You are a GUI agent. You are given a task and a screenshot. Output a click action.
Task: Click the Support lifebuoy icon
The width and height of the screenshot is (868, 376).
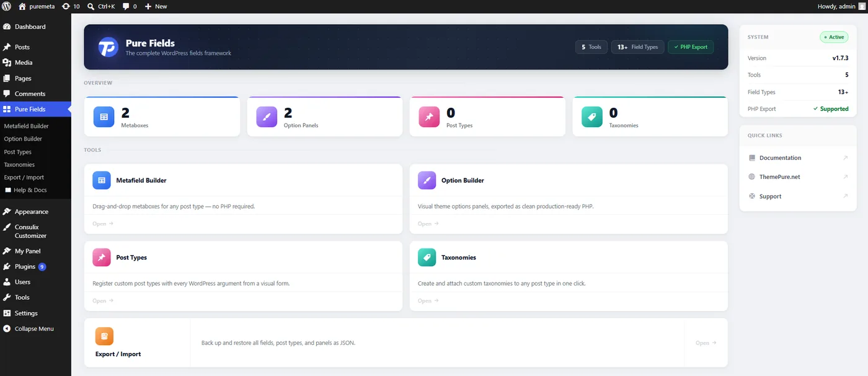[752, 196]
